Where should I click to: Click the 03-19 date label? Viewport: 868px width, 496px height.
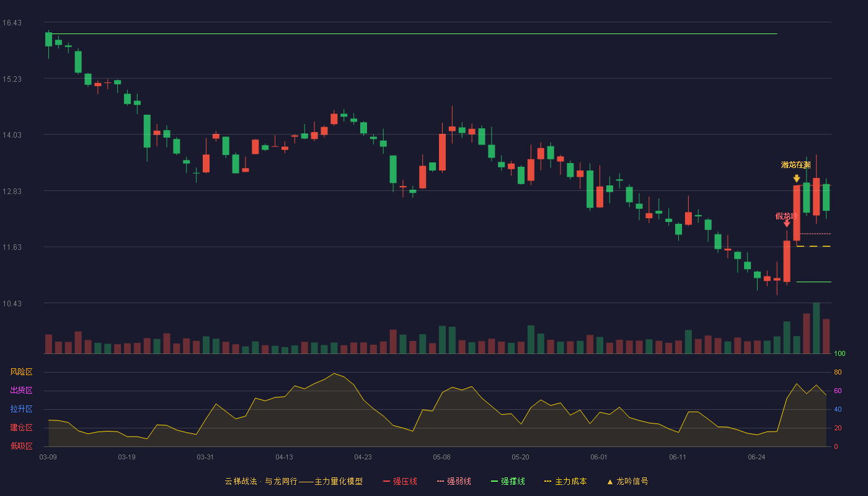126,457
